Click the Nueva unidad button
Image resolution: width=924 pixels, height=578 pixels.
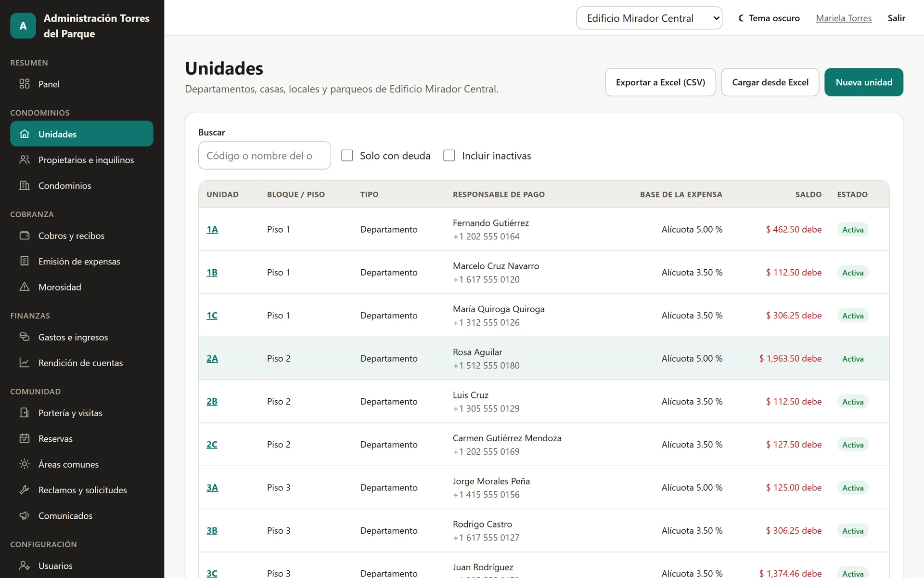864,82
